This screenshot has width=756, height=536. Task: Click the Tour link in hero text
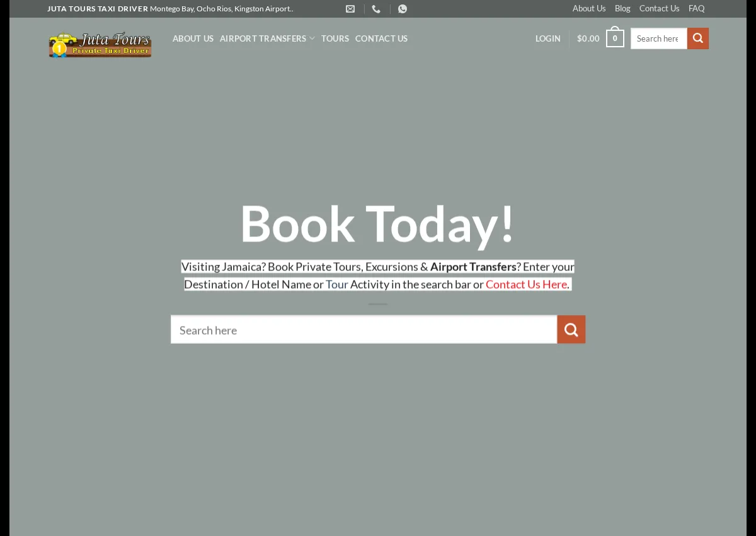[x=337, y=284]
